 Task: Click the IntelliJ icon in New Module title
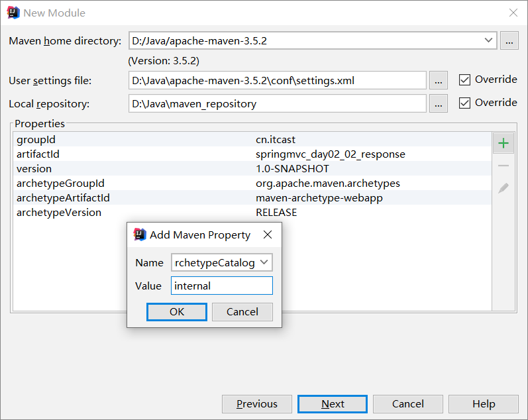[x=13, y=13]
